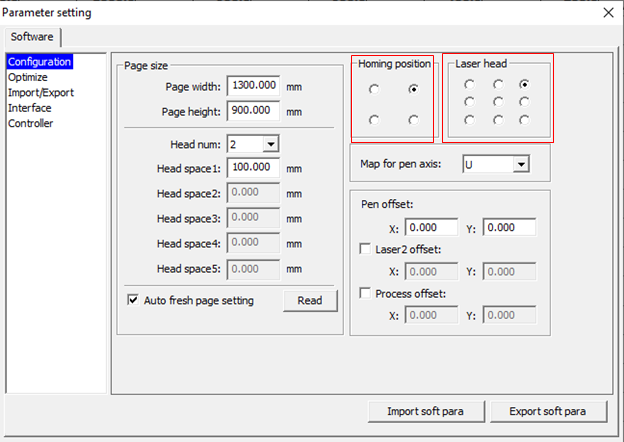Click the Page width input field
624x442 pixels.
click(x=253, y=86)
